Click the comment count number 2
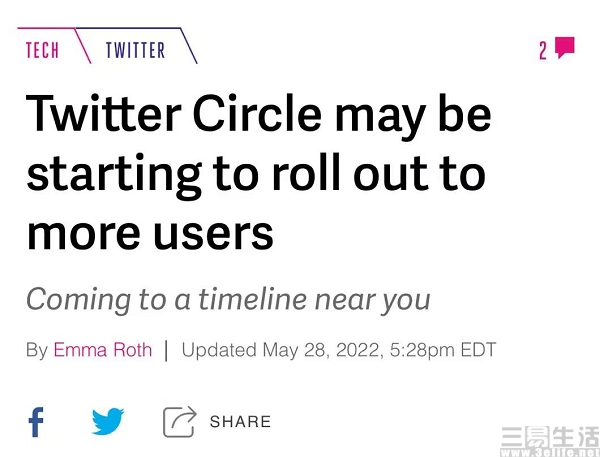 pos(543,51)
